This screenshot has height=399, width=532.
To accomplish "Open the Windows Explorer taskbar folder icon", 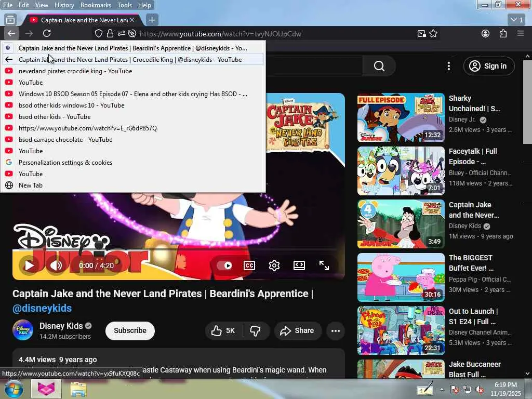I will click(78, 389).
